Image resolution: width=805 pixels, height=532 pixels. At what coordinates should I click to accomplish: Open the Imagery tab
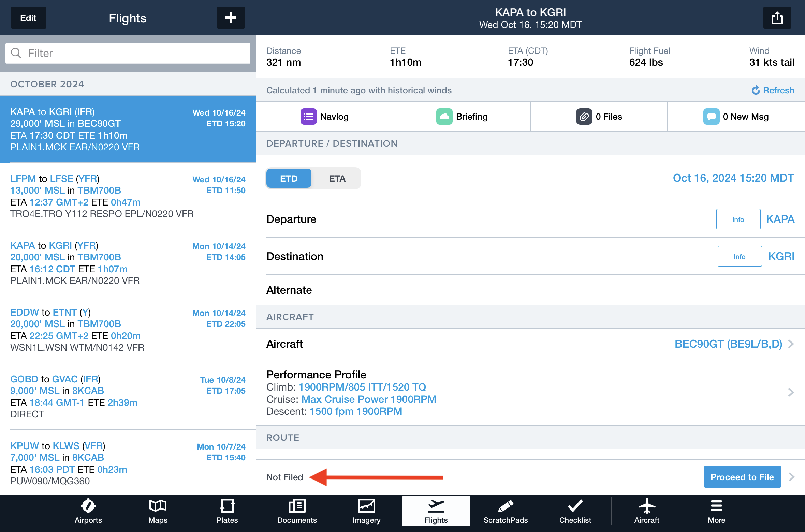366,511
